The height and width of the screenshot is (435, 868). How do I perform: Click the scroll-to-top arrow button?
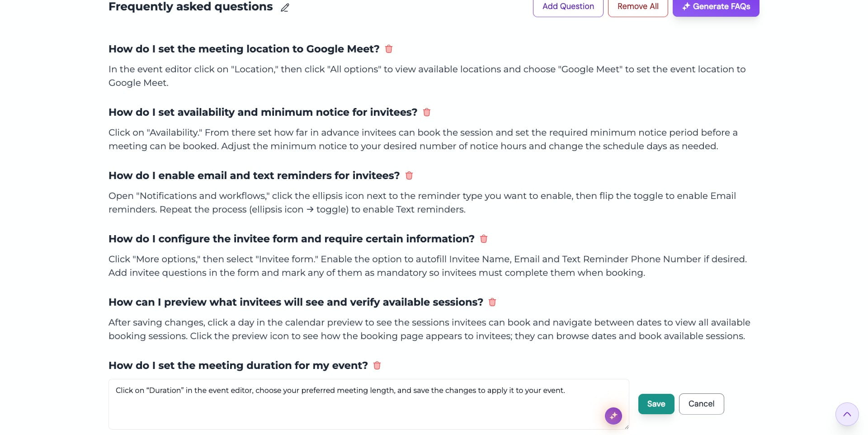click(x=847, y=414)
